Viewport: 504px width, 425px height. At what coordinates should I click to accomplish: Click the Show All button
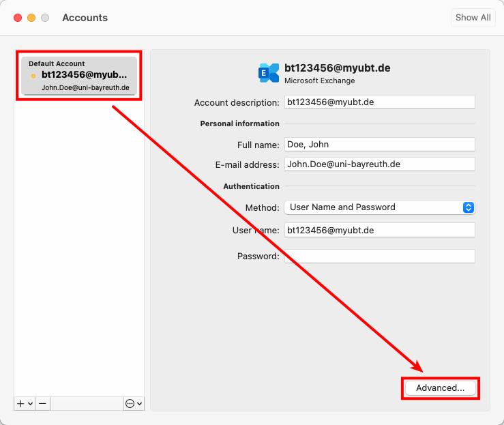pos(473,18)
